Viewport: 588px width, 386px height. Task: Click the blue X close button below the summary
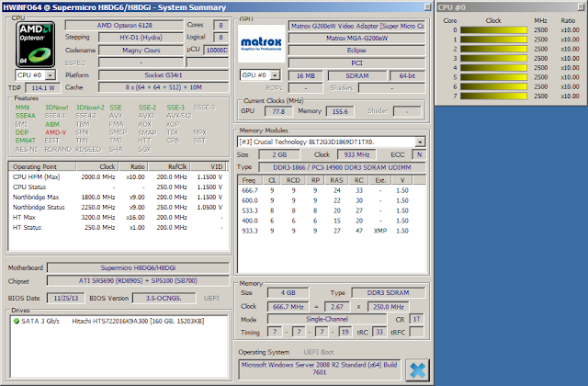pyautogui.click(x=417, y=370)
